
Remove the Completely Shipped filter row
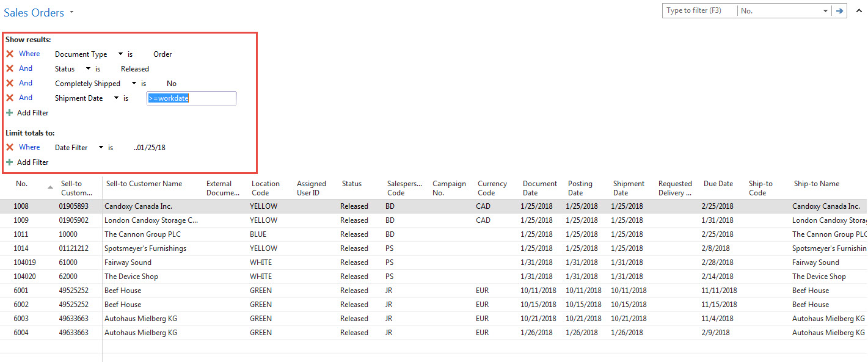[x=9, y=83]
